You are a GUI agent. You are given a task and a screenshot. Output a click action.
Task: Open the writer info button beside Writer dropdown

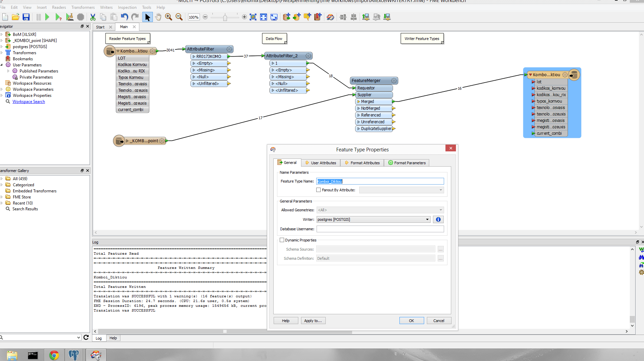click(x=438, y=219)
